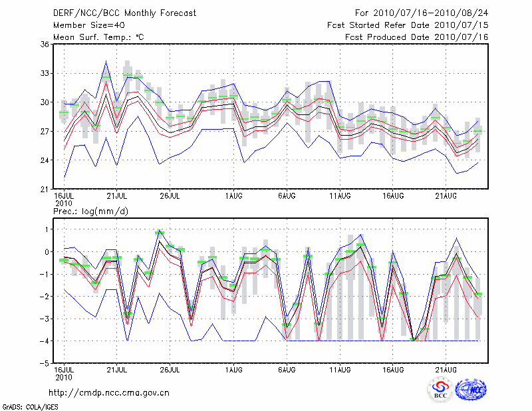Click the 36 value on temperature y-axis
532x411 pixels.
tap(45, 45)
